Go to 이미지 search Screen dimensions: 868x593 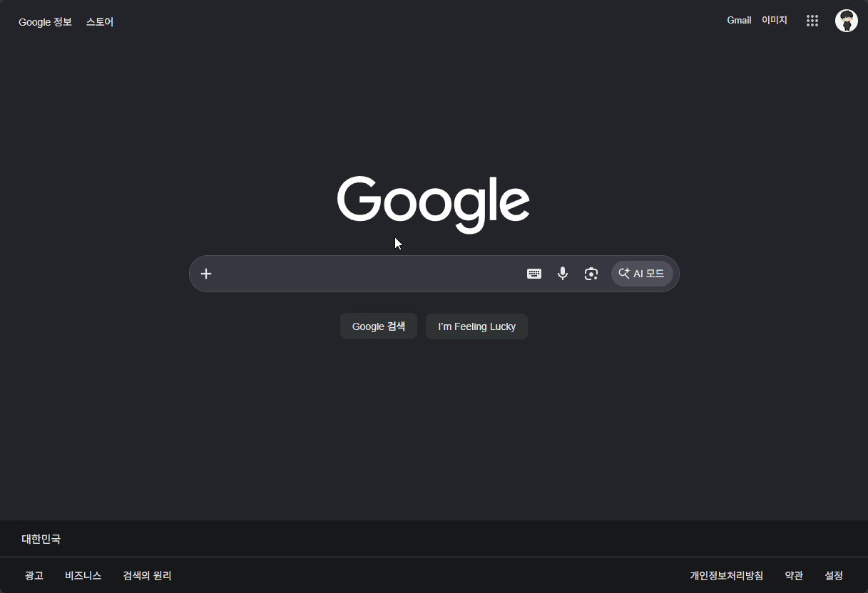tap(775, 21)
